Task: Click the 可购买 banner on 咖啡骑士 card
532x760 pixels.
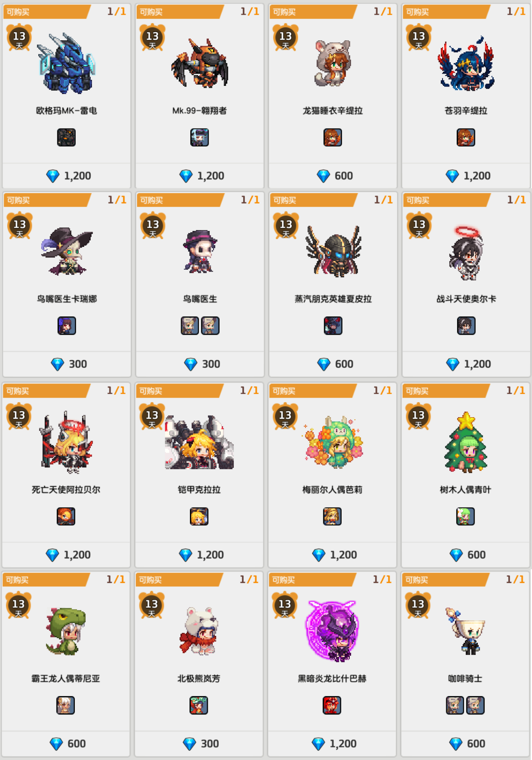Action: pos(445,580)
